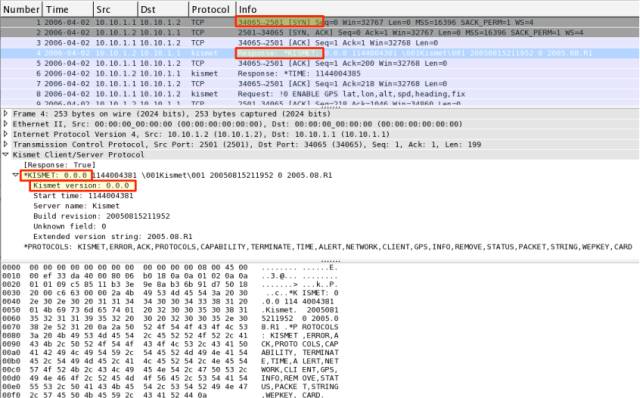Select packet 1 with the SYN flag
This screenshot has height=398, width=640.
[320, 22]
